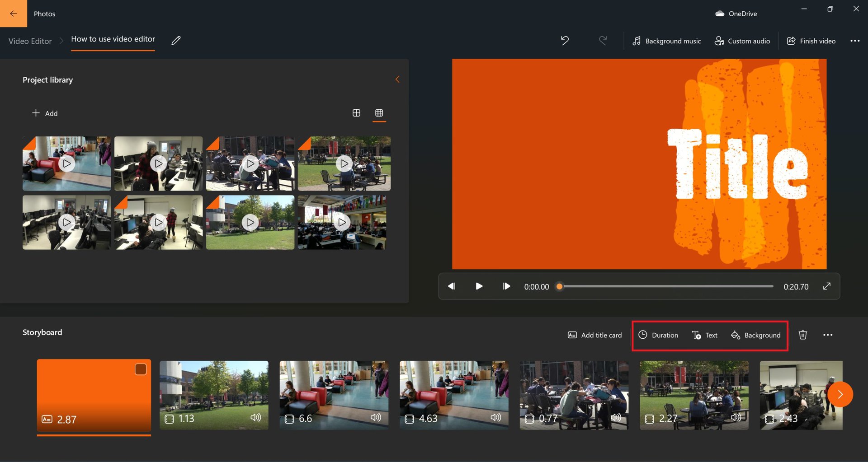Click the middle of the preview timeline track
Image resolution: width=868 pixels, height=462 pixels.
pos(666,286)
